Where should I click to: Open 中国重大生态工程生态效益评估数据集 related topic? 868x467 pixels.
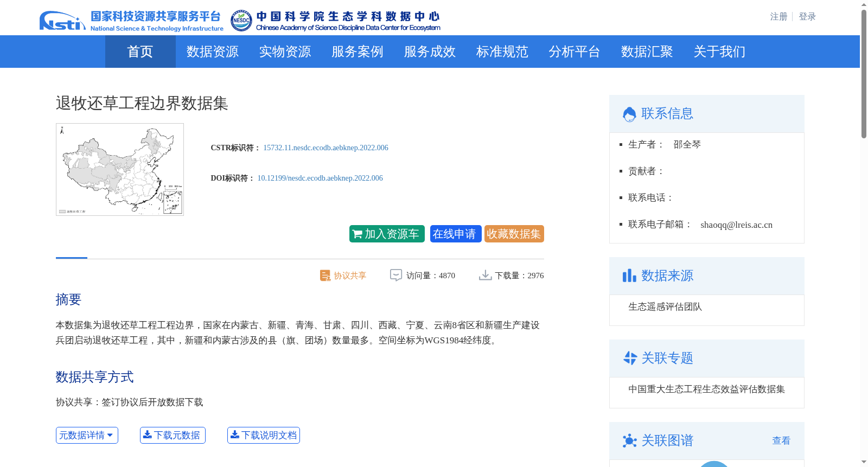(706, 389)
